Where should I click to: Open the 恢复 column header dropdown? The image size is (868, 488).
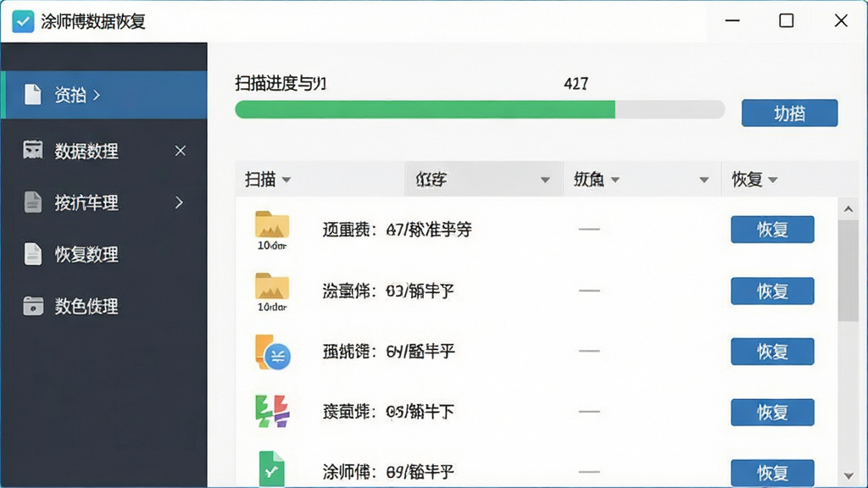pos(773,180)
